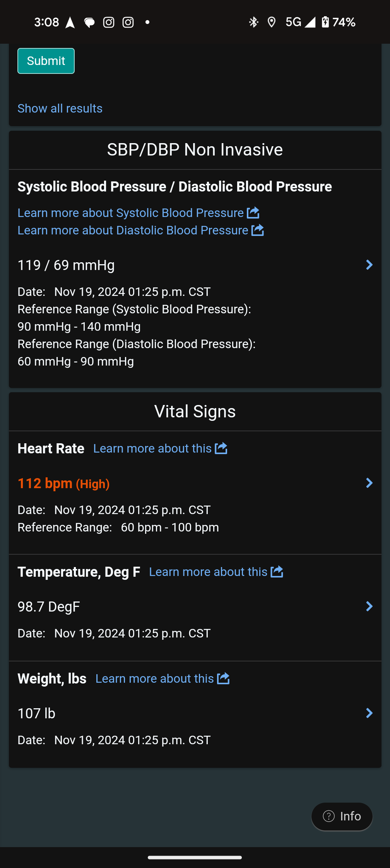Expand the 107 lb weight chevron
This screenshot has width=390, height=868.
369,713
